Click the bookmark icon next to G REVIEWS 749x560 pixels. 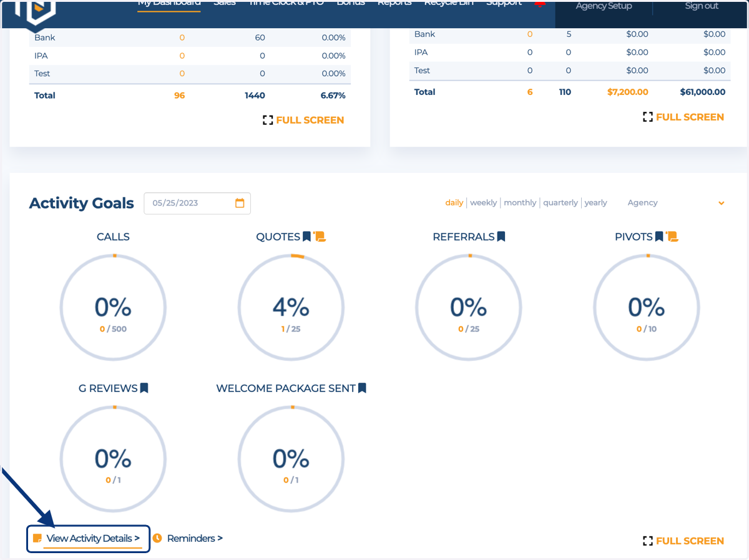pyautogui.click(x=144, y=388)
